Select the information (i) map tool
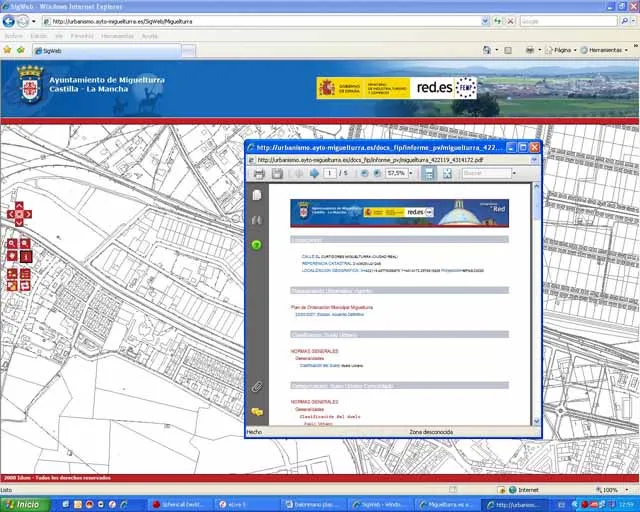This screenshot has width=640, height=512. click(x=26, y=257)
